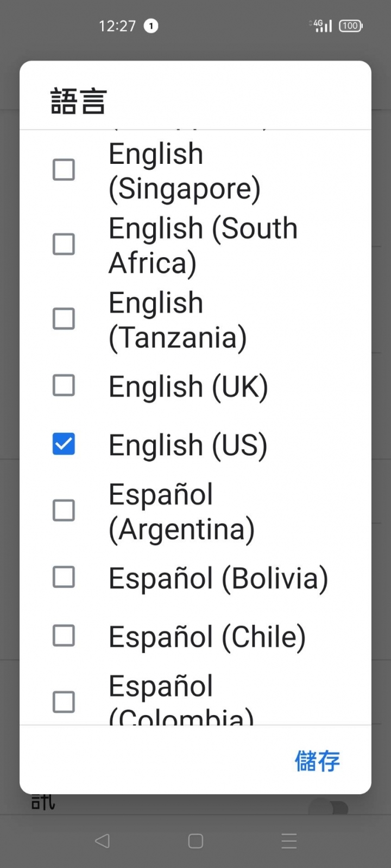Check the Español (Colombia) checkbox
This screenshot has height=868, width=391.
pos(64,702)
